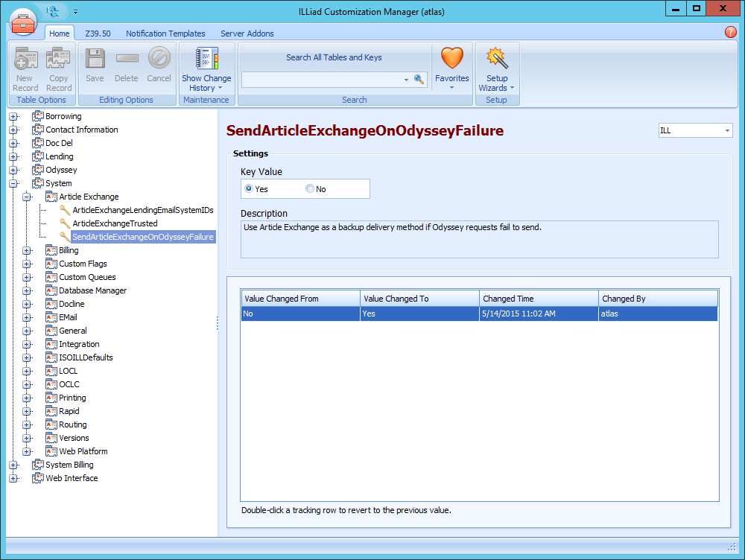Expand the Borrowing tree node
The height and width of the screenshot is (560, 745).
13,115
